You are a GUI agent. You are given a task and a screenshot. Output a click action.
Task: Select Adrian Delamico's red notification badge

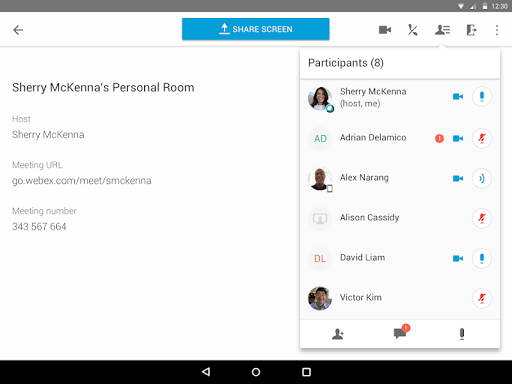pos(439,138)
